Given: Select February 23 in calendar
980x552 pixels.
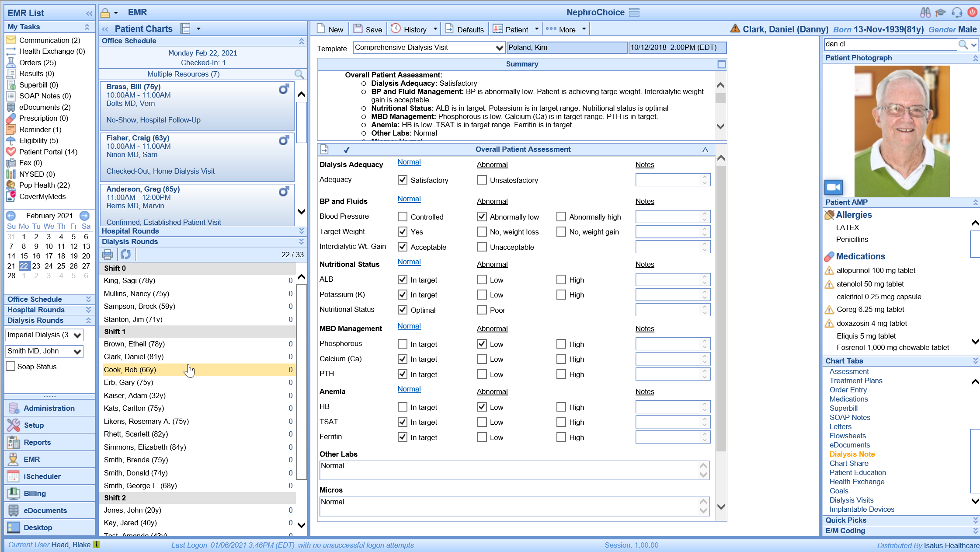Looking at the screenshot, I should (x=36, y=266).
